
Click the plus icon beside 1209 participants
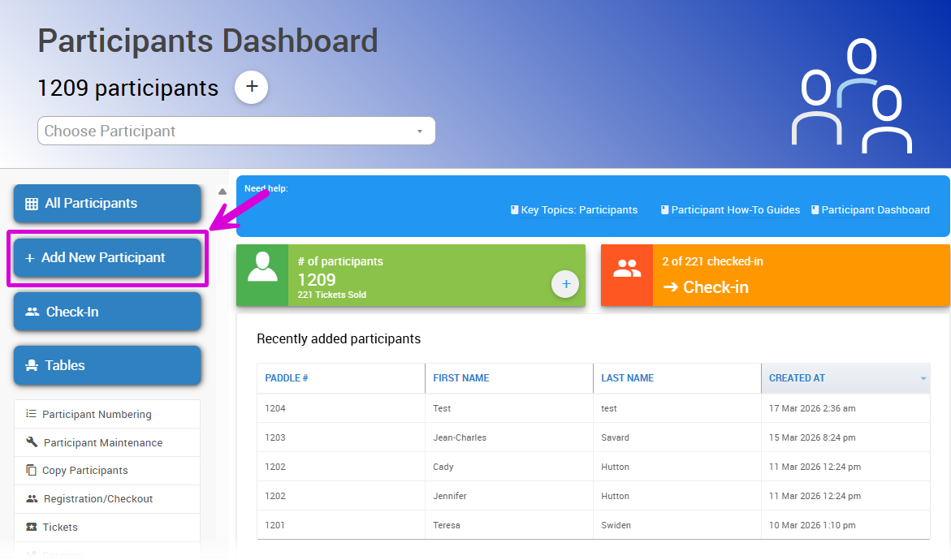(252, 87)
